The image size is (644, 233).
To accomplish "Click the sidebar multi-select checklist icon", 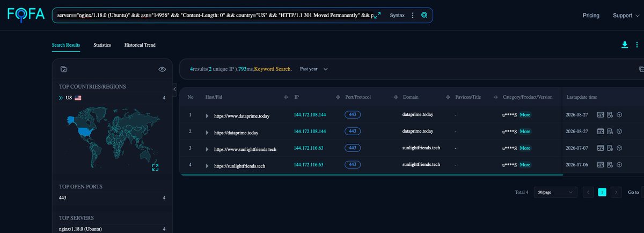I will tap(63, 69).
